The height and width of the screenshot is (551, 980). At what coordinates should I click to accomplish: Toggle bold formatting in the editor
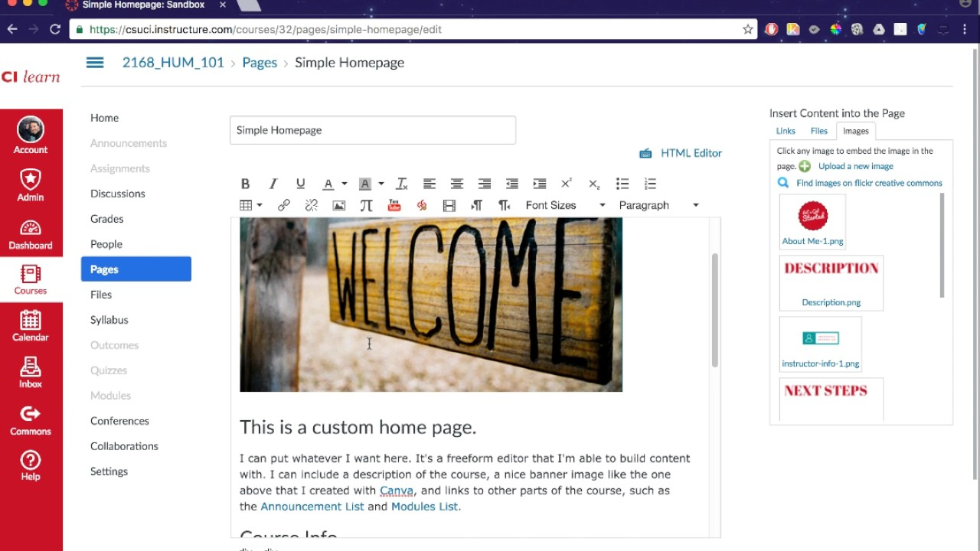pyautogui.click(x=245, y=184)
